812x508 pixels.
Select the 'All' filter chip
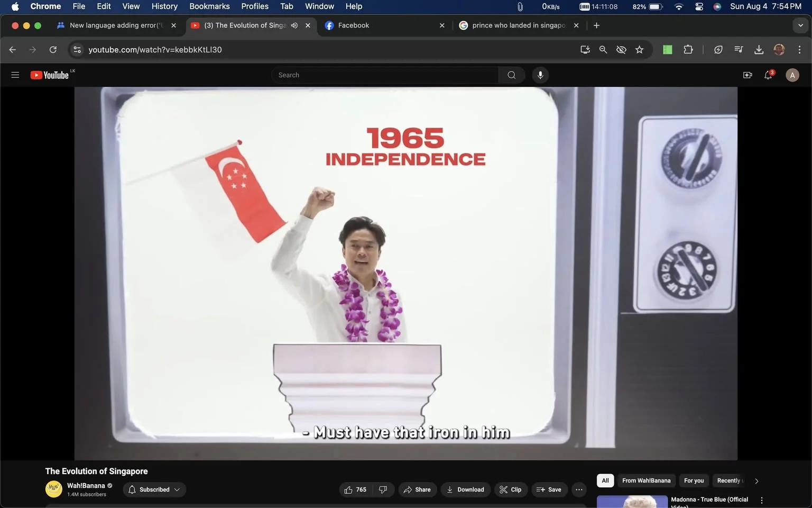click(x=605, y=480)
